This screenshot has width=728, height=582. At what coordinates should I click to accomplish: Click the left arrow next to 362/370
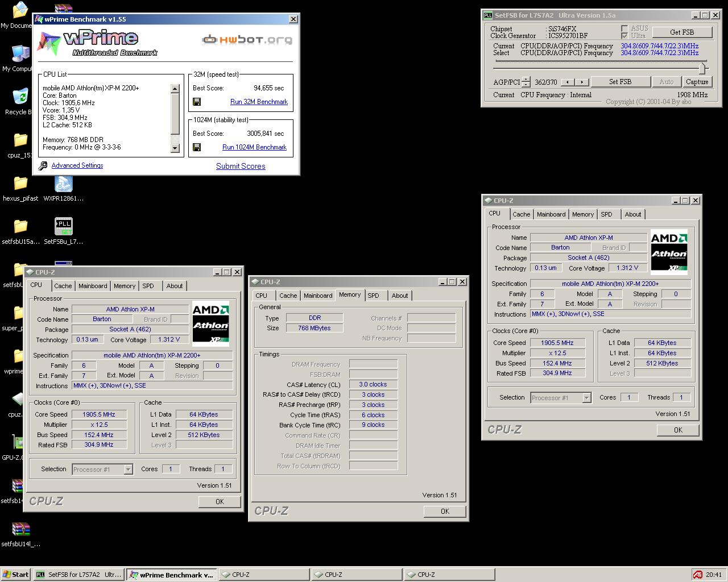click(567, 82)
